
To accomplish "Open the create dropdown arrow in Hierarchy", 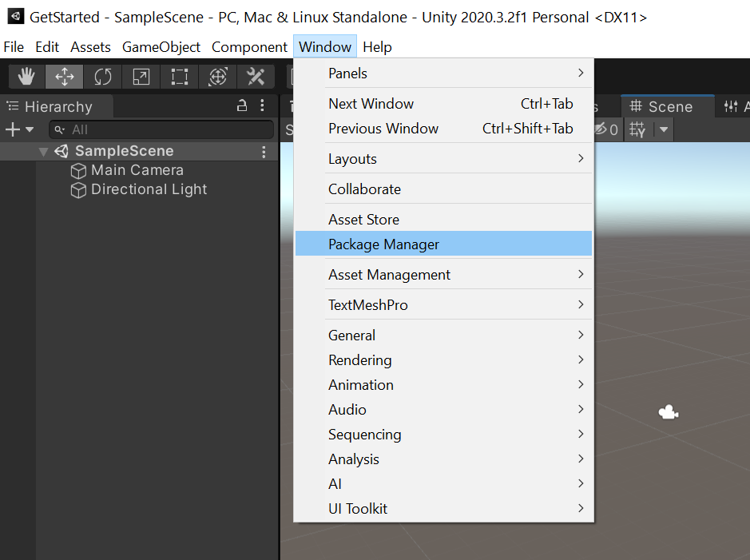I will click(x=30, y=129).
